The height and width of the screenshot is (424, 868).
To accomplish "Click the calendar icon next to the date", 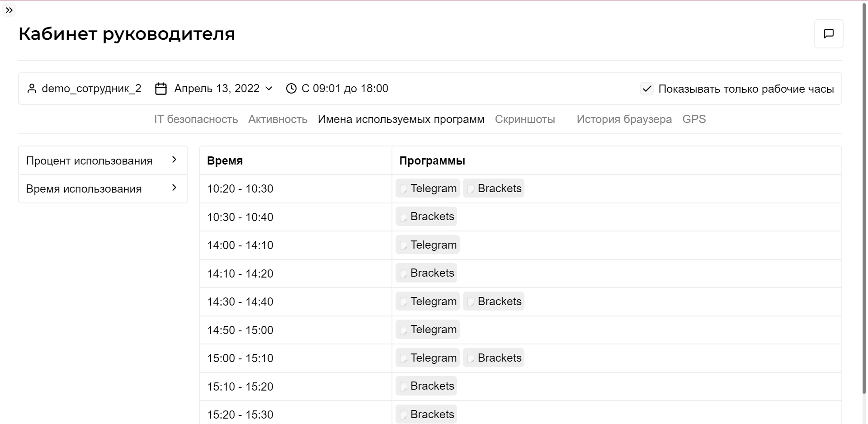I will [x=161, y=89].
